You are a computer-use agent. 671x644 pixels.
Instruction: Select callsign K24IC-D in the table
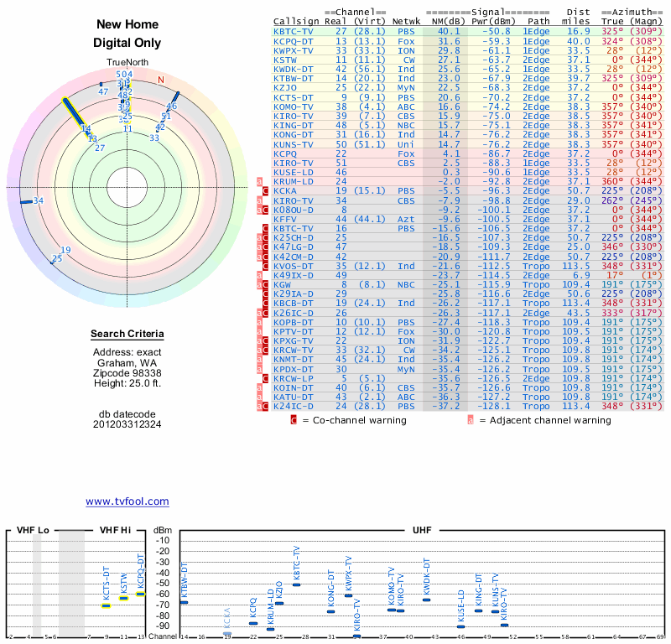coord(294,406)
